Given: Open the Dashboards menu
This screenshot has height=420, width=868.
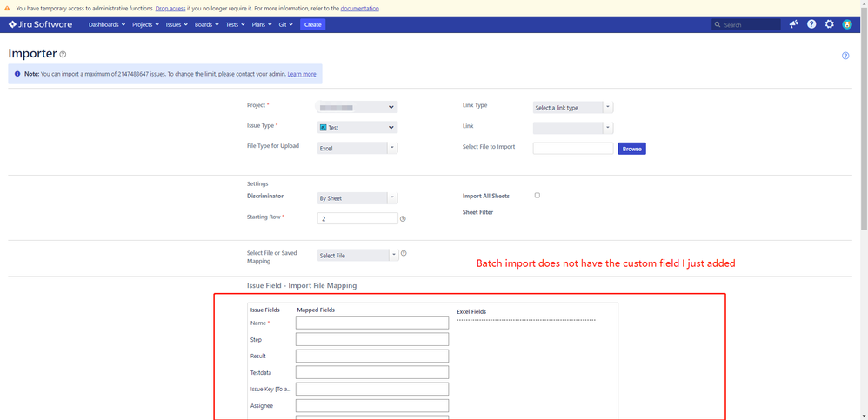Looking at the screenshot, I should [106, 24].
